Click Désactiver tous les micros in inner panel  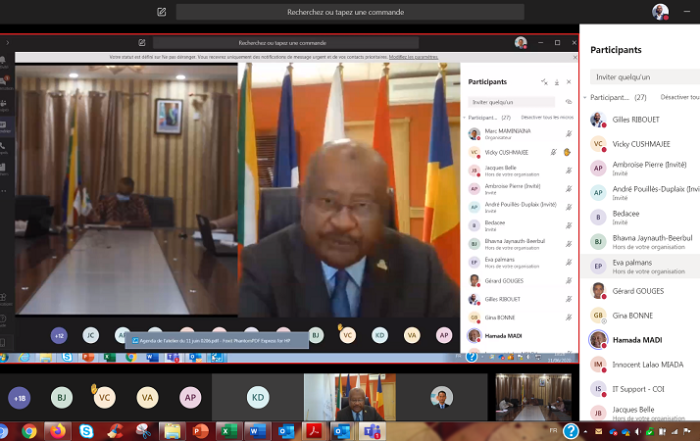point(547,117)
